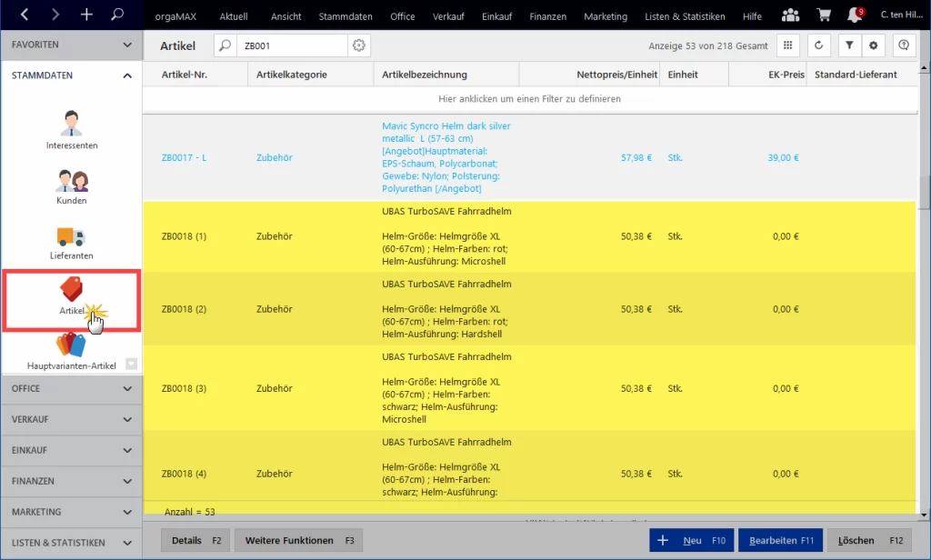Screen dimensions: 931x560
Task: Open the shopping cart icon
Action: click(x=824, y=15)
